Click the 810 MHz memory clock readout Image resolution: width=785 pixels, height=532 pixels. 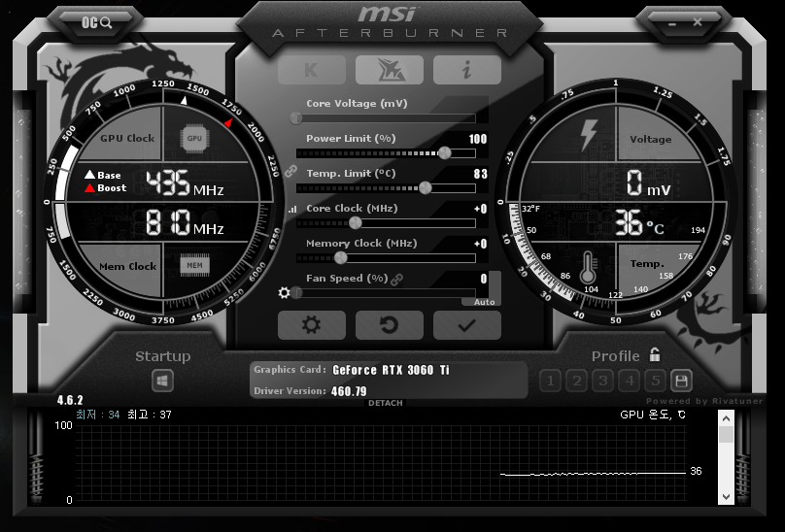(185, 222)
